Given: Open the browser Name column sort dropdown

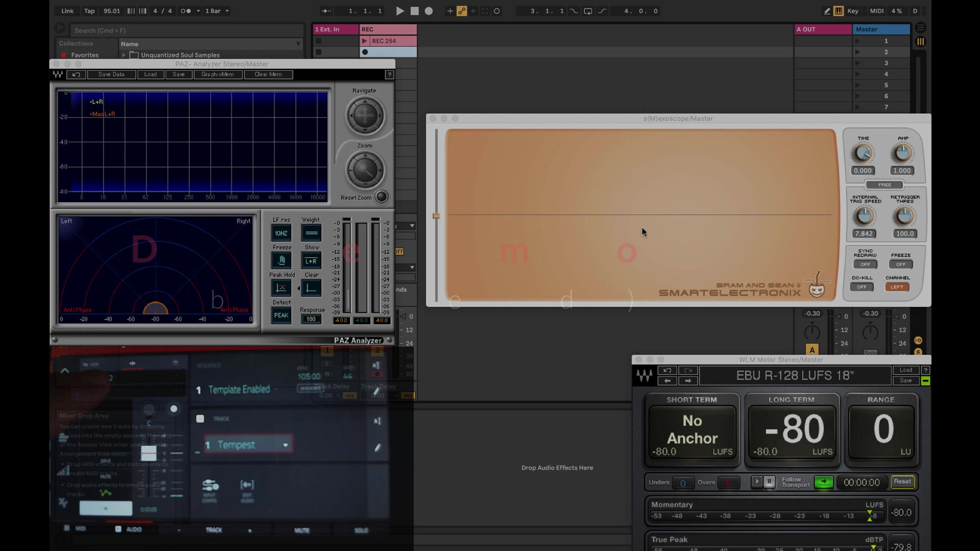Looking at the screenshot, I should pyautogui.click(x=298, y=44).
